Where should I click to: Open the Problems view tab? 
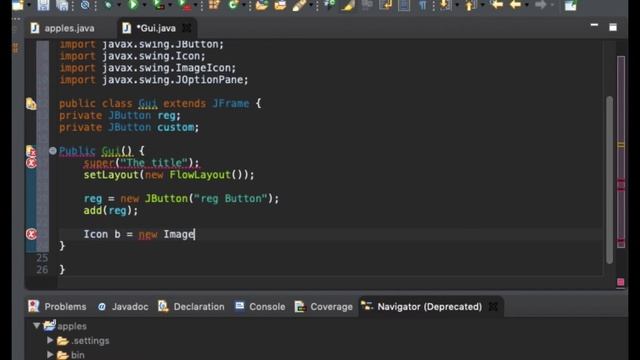(57, 307)
